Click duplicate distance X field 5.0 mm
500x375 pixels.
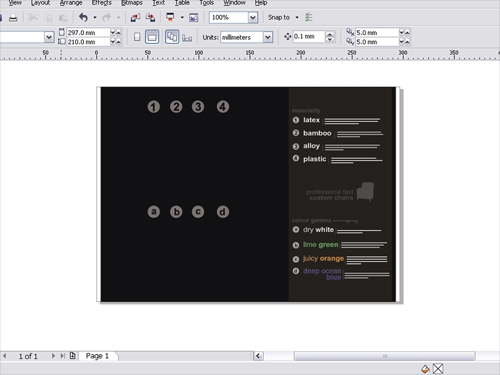[377, 33]
